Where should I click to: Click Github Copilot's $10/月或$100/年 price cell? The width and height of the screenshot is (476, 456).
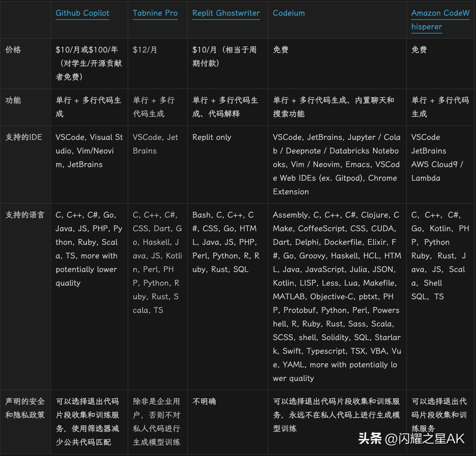point(89,63)
